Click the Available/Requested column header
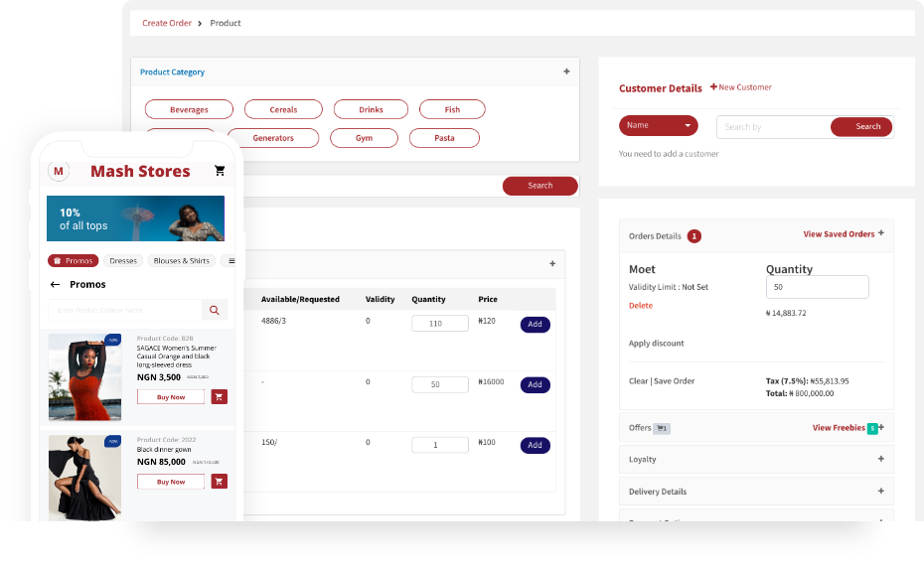 click(x=300, y=299)
